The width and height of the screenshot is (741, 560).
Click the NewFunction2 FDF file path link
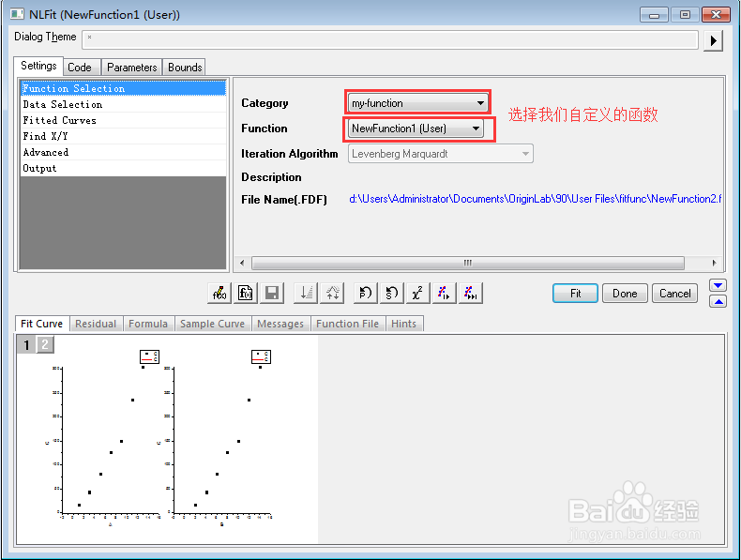pyautogui.click(x=535, y=199)
